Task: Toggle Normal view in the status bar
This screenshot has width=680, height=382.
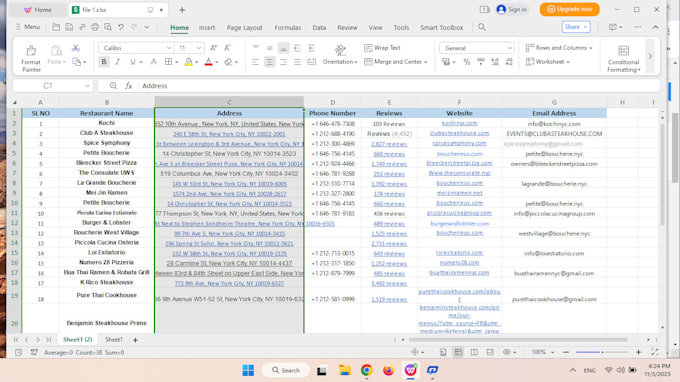Action: (x=458, y=353)
